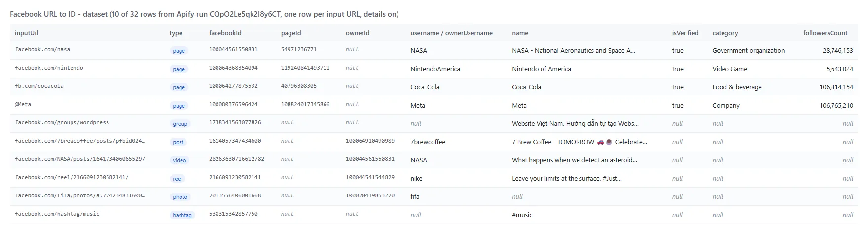Click the followersCount column header

coord(825,33)
